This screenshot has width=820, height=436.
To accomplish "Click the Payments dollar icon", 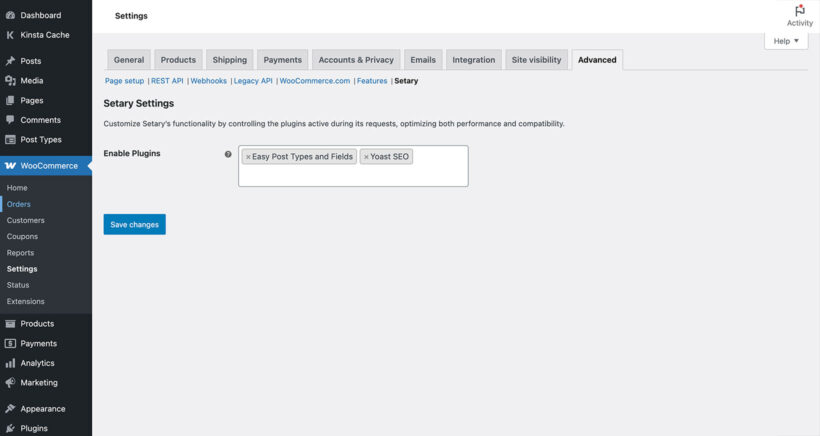I will [x=10, y=343].
